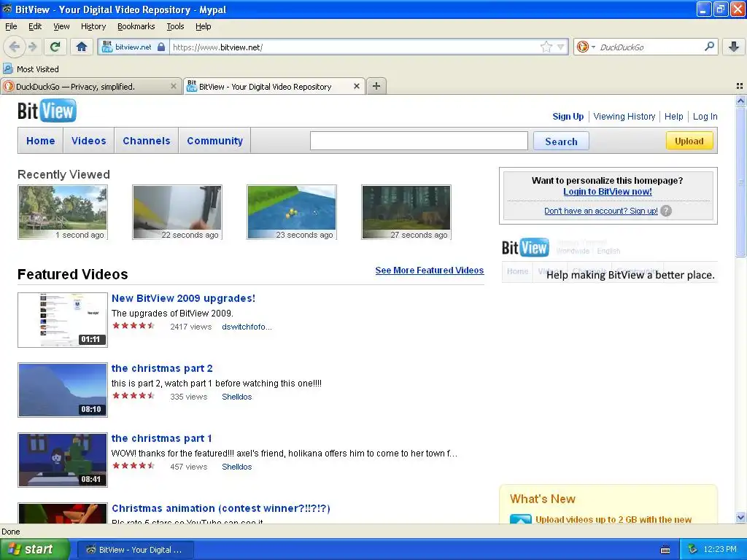This screenshot has height=560, width=747.
Task: Click the padlock site security icon
Action: [161, 47]
